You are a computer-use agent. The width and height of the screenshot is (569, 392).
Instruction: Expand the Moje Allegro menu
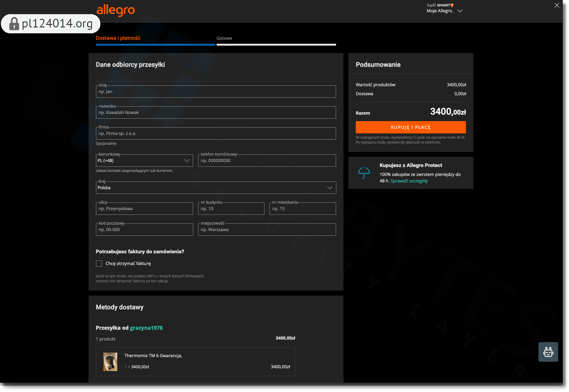point(444,11)
